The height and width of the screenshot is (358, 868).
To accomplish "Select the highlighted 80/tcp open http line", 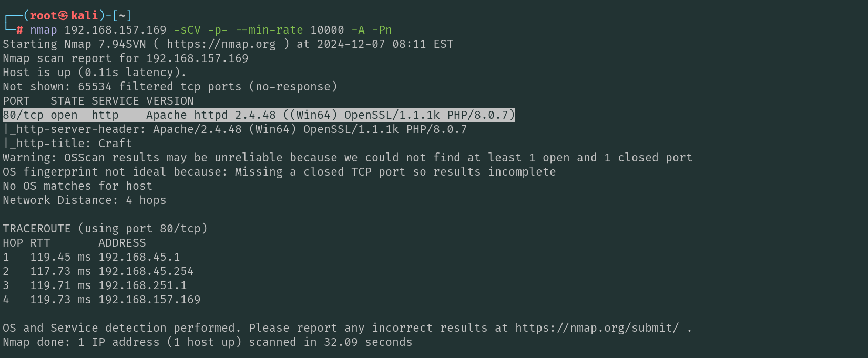I will [x=259, y=115].
